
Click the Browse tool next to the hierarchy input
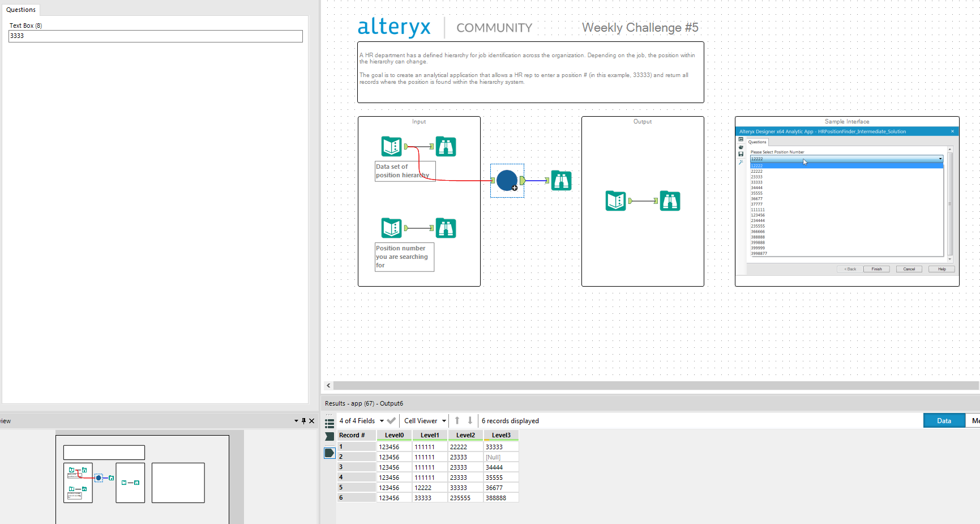tap(446, 146)
